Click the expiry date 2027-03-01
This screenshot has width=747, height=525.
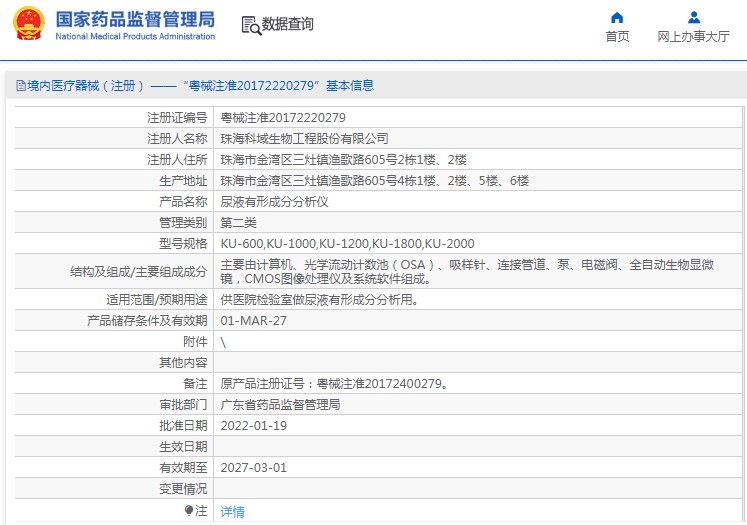coord(254,467)
